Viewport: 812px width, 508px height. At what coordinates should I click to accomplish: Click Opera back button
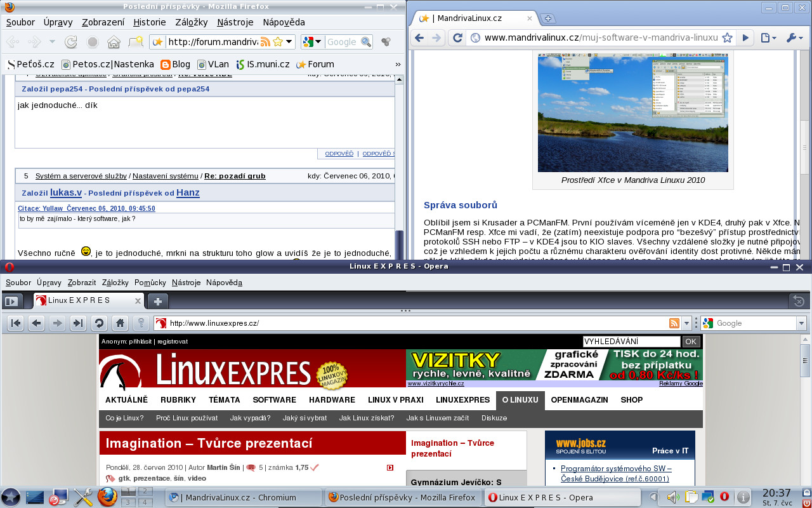37,323
